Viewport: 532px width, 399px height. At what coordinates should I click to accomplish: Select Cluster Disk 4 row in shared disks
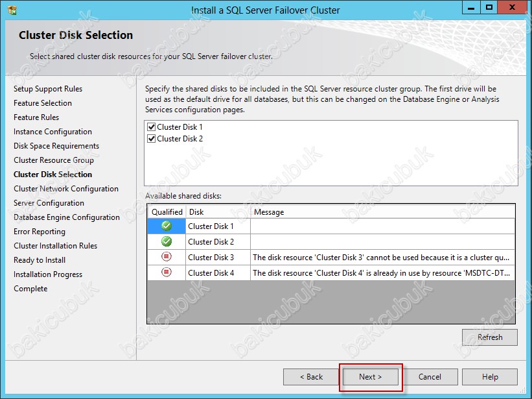coord(332,273)
